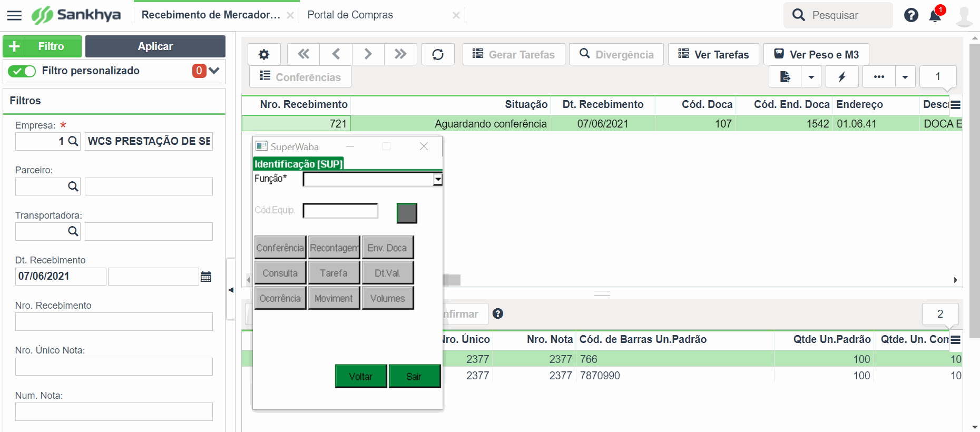Expand the Filtro personalizado chevron
The height and width of the screenshot is (432, 980).
(214, 71)
